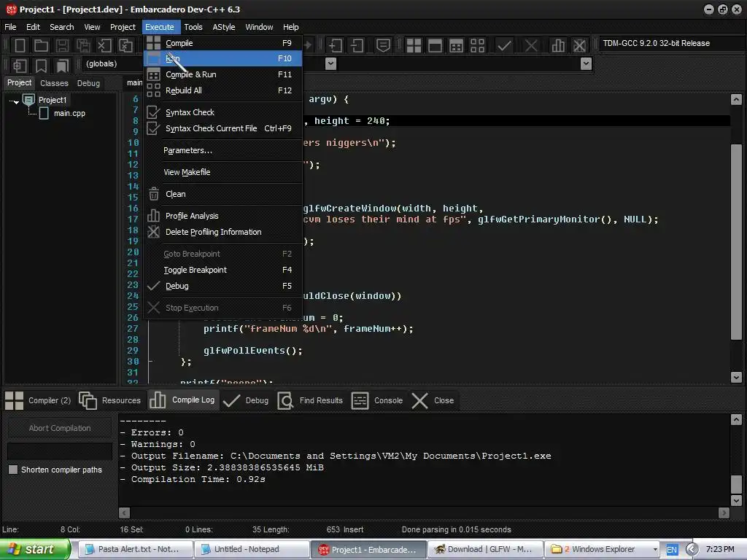Choose Run from Execute menu
The image size is (747, 560).
(223, 58)
